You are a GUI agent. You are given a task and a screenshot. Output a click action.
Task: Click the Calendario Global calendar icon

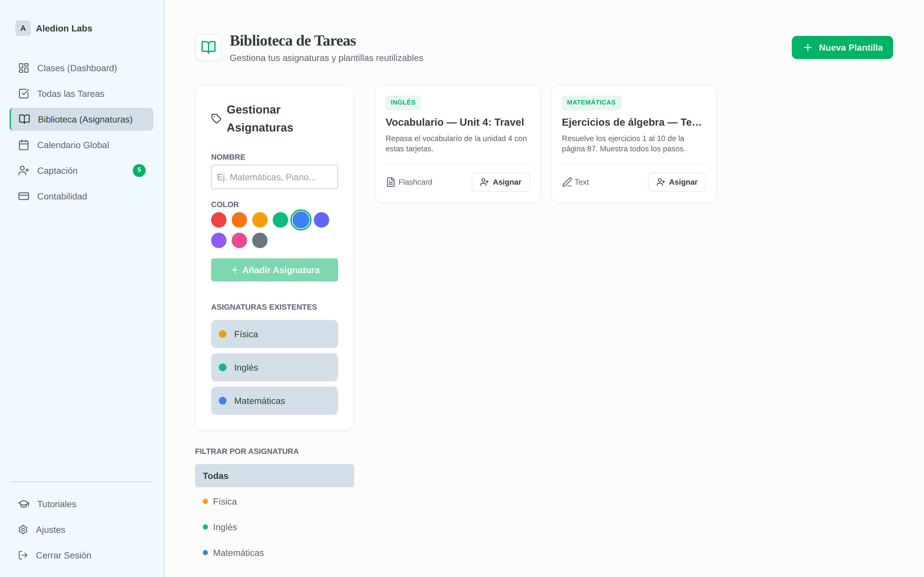tap(24, 145)
